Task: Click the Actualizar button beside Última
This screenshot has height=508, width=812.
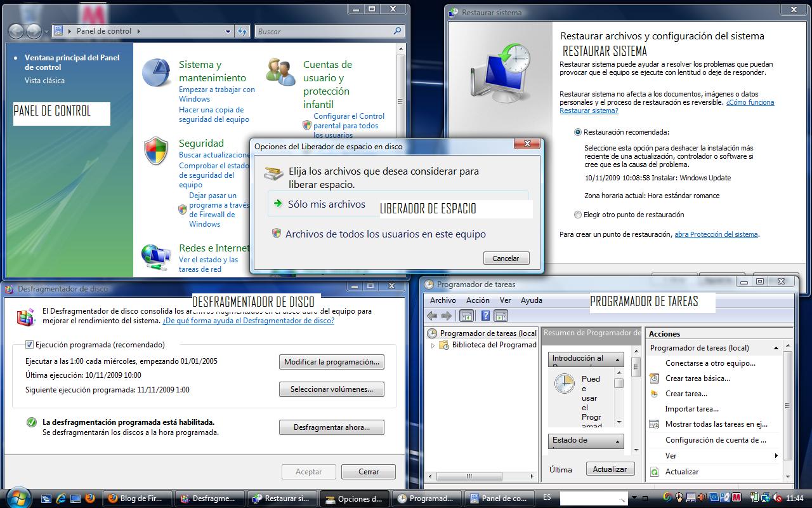Action: [x=610, y=469]
